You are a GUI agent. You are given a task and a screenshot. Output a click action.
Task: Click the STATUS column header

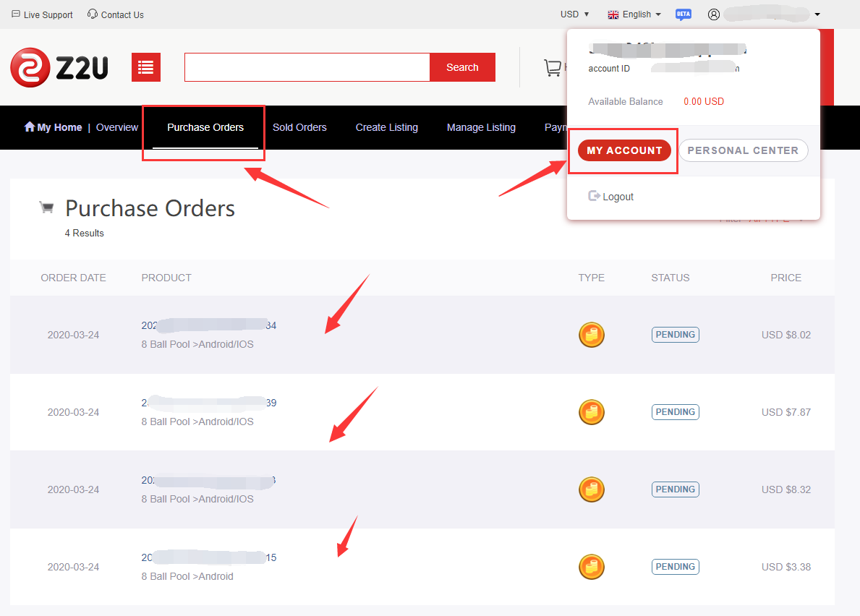point(670,278)
